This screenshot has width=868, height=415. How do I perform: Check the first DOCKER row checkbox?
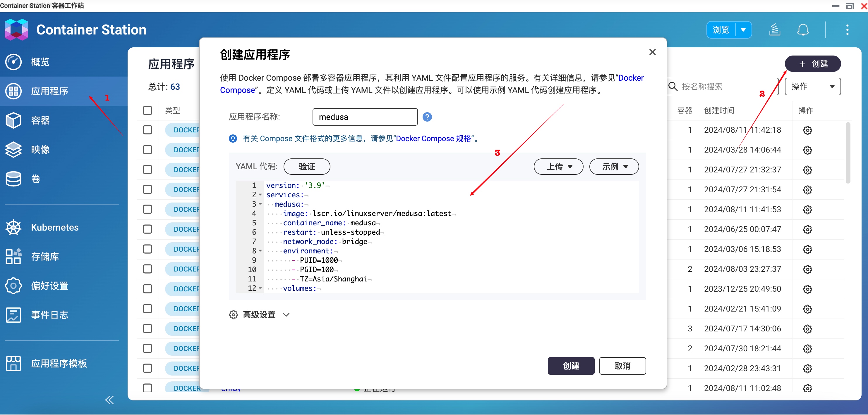(147, 130)
